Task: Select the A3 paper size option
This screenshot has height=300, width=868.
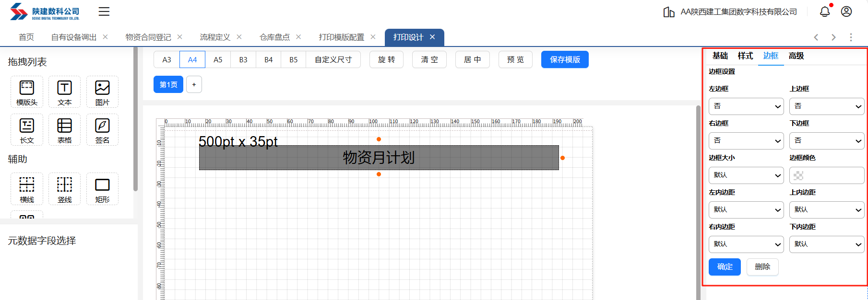Action: [x=166, y=60]
